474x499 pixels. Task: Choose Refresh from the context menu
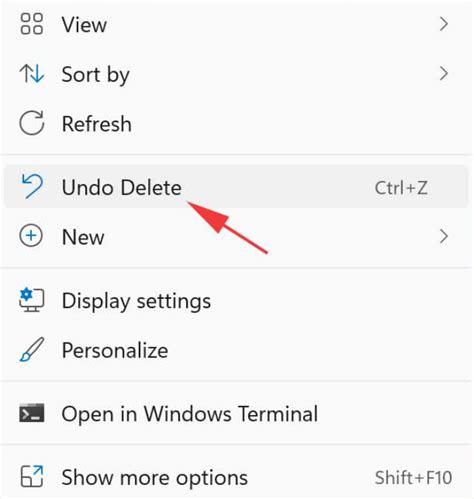click(236, 123)
